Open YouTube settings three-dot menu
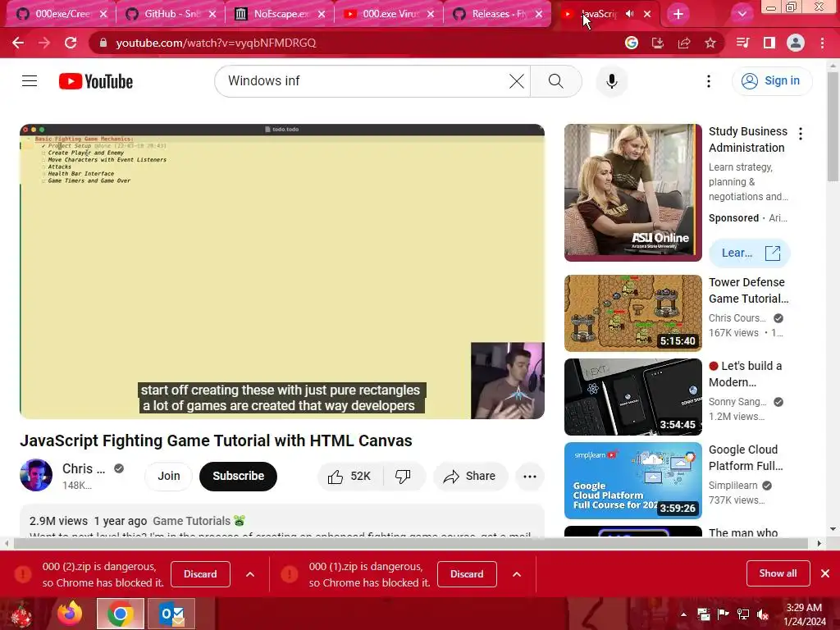The width and height of the screenshot is (840, 630). click(708, 81)
